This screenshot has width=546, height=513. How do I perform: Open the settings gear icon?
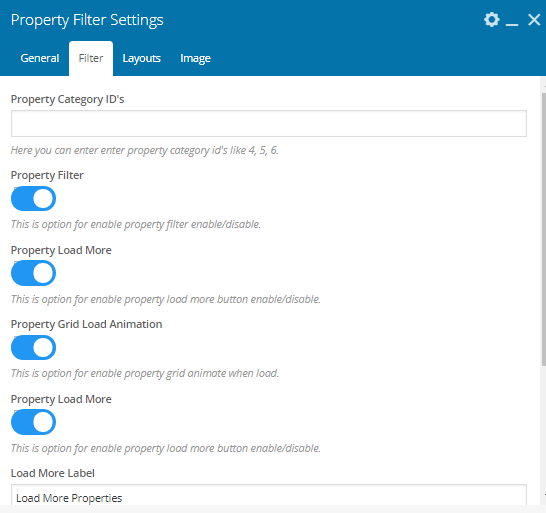point(491,20)
